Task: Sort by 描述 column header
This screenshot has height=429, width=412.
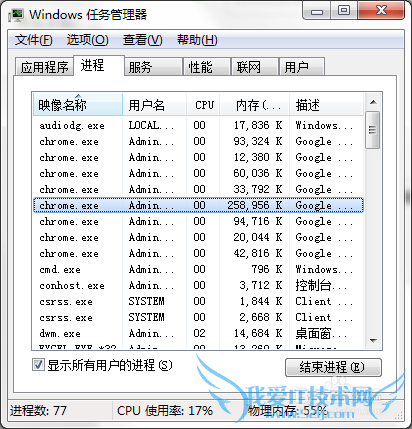Action: click(326, 105)
